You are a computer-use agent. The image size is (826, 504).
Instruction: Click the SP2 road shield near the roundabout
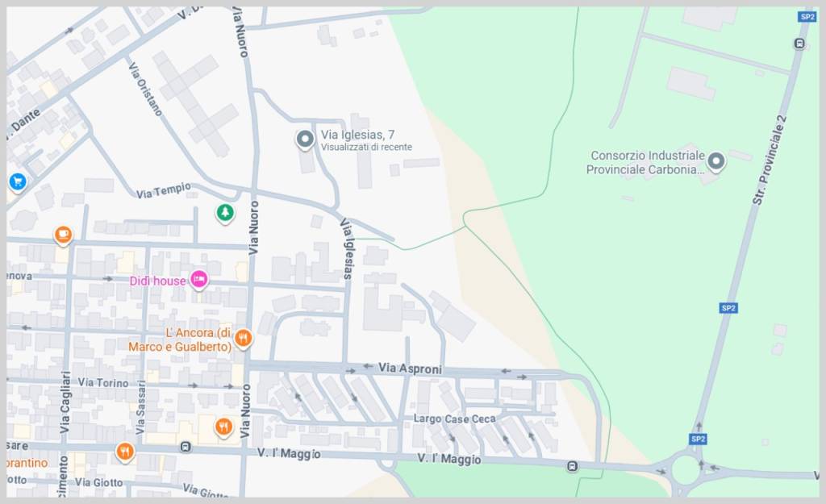point(698,439)
